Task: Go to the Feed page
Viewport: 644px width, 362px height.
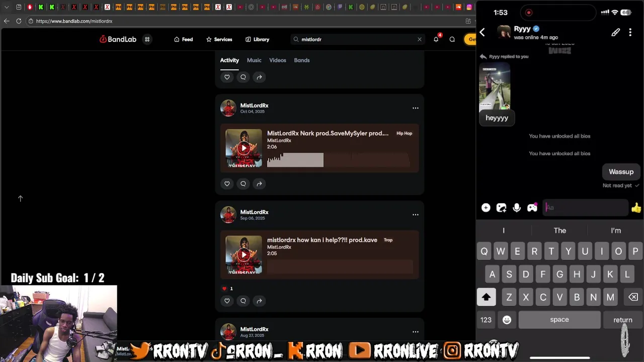Action: click(183, 39)
